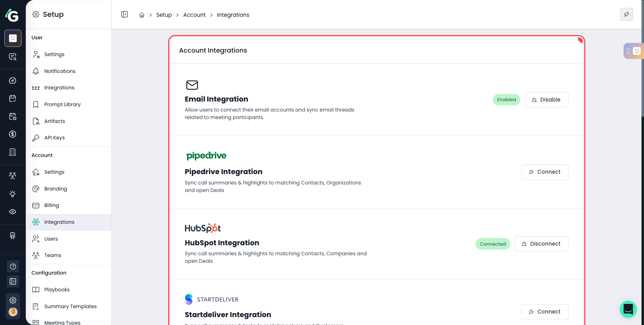Click the Setup gear icon in sidebar header
This screenshot has width=644, height=325.
[x=36, y=14]
